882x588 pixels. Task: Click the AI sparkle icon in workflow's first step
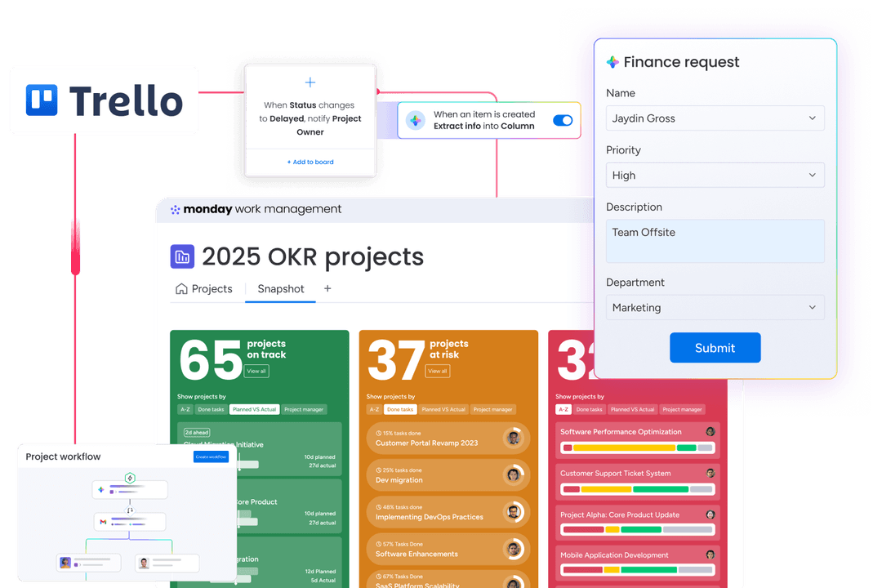pyautogui.click(x=101, y=489)
